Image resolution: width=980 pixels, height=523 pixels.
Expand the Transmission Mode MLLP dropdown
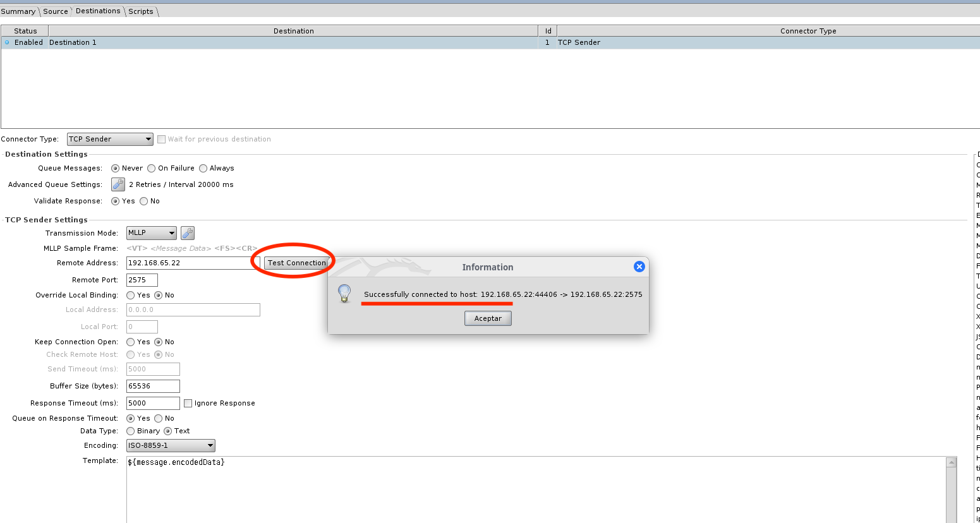pos(152,233)
